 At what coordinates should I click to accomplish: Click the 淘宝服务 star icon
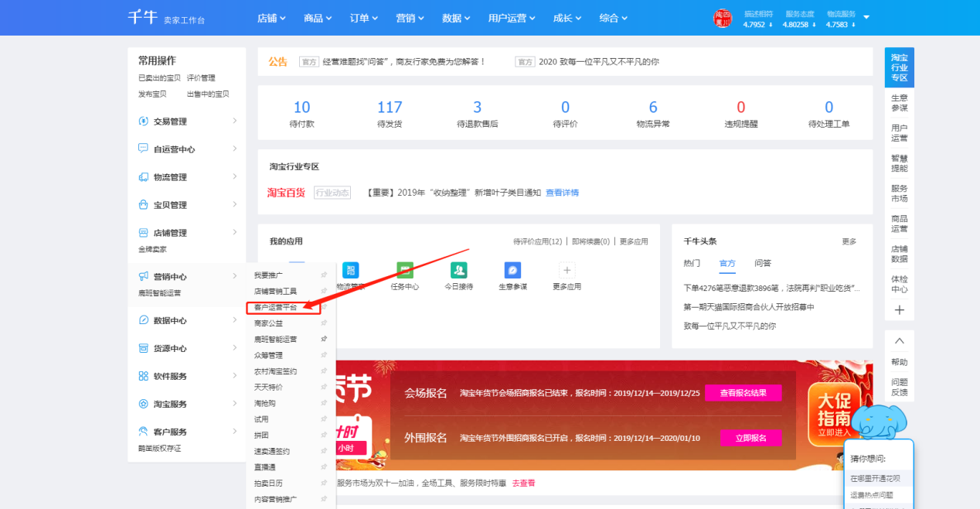pyautogui.click(x=143, y=404)
